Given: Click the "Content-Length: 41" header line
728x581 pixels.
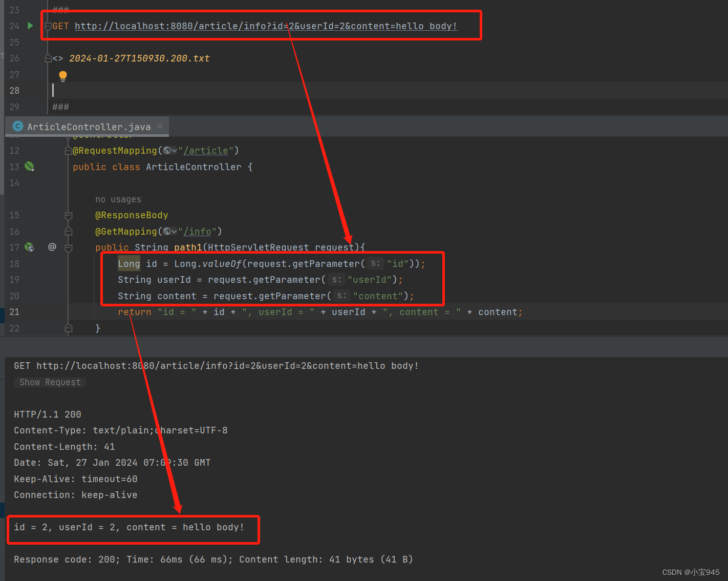Looking at the screenshot, I should (x=65, y=447).
